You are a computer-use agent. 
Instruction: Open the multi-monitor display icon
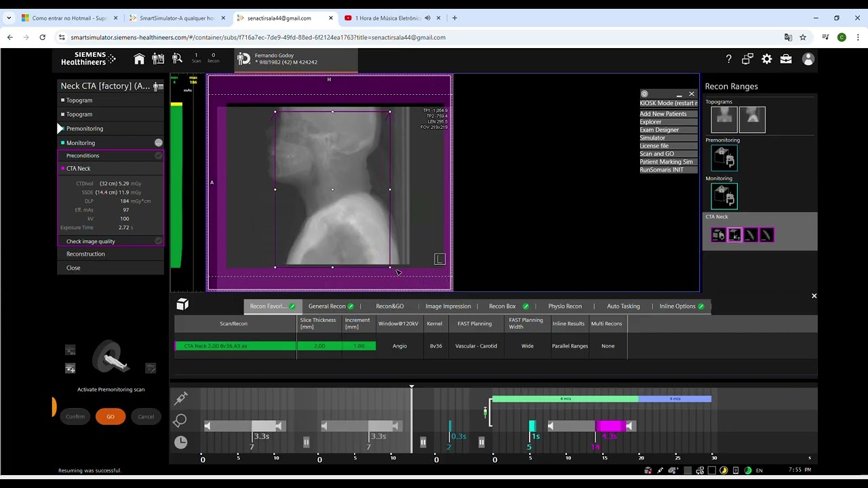[x=747, y=59]
